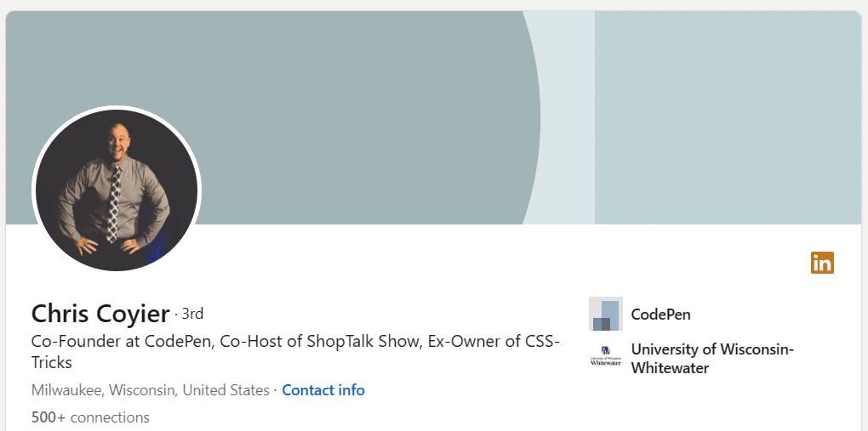Click 'United States' in location line

(226, 390)
